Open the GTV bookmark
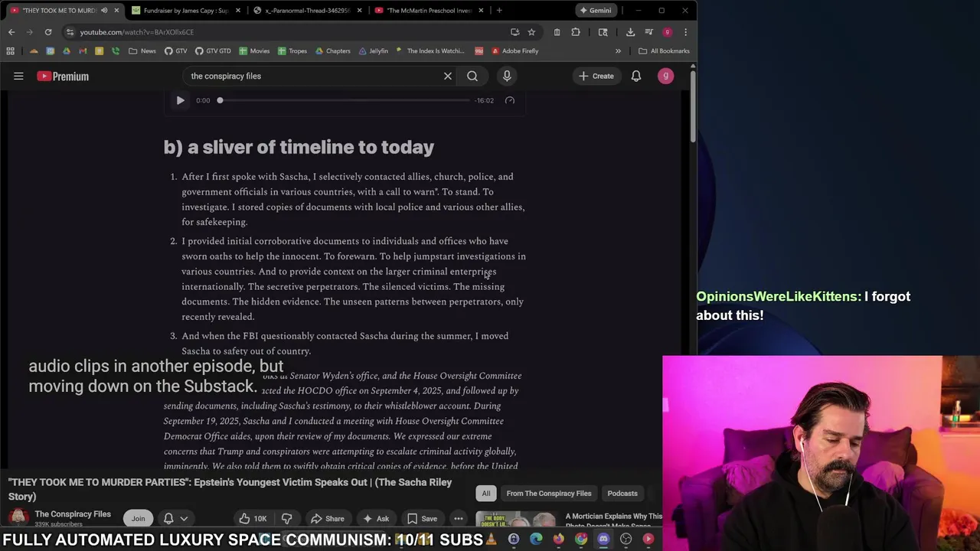Viewport: 980px width, 551px height. [175, 51]
